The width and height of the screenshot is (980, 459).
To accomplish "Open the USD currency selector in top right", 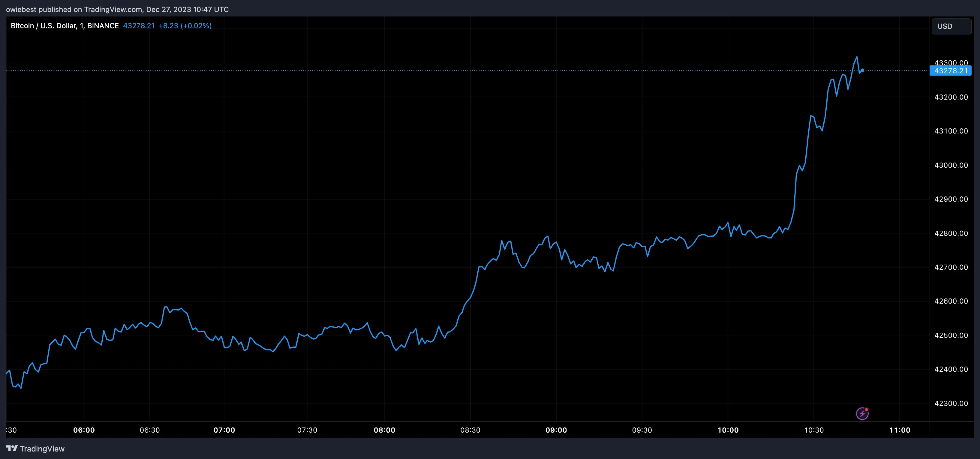I will 951,25.
